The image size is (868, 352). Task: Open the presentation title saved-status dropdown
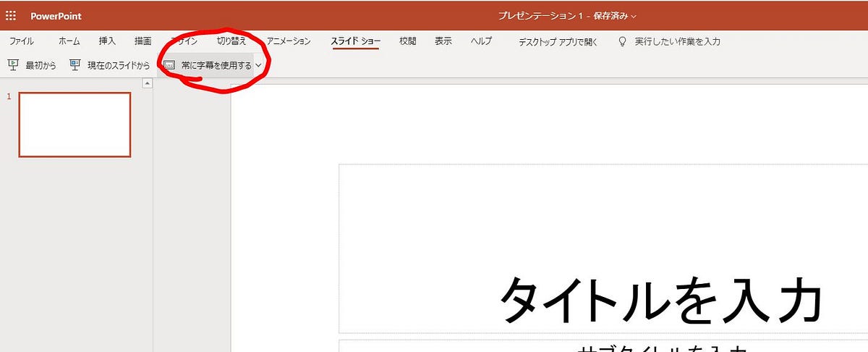[568, 16]
